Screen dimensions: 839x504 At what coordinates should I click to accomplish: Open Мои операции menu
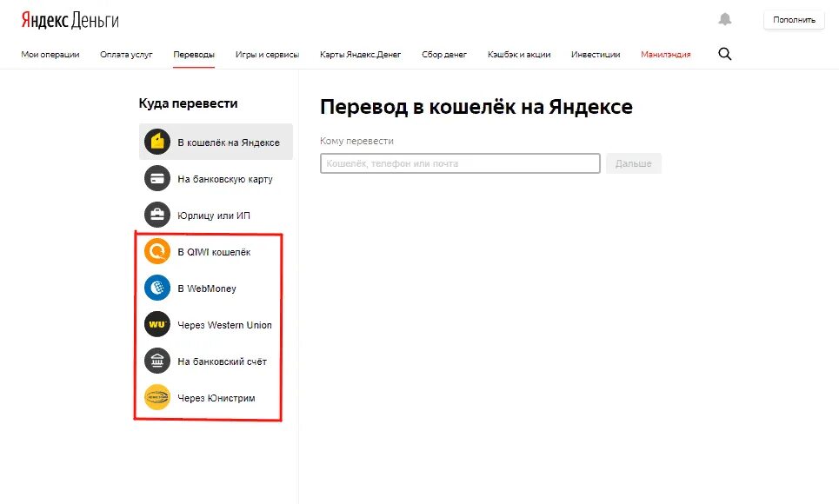(x=50, y=55)
